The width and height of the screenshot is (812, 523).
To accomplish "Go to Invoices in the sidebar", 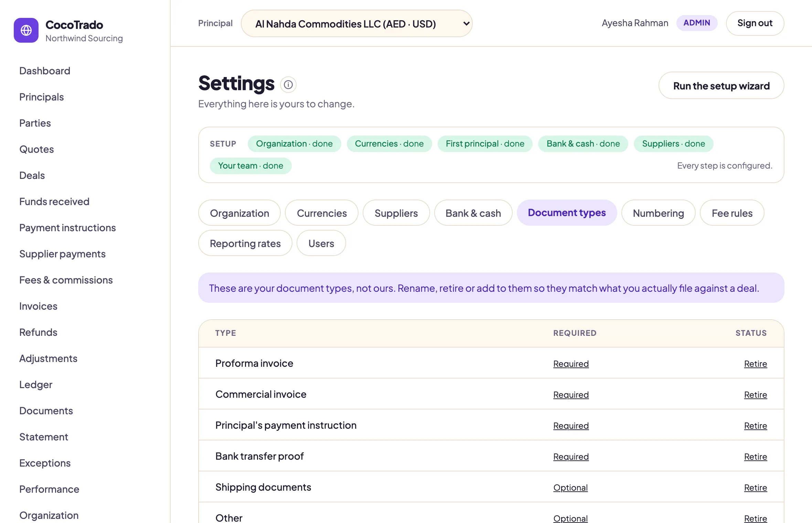I will coord(38,306).
